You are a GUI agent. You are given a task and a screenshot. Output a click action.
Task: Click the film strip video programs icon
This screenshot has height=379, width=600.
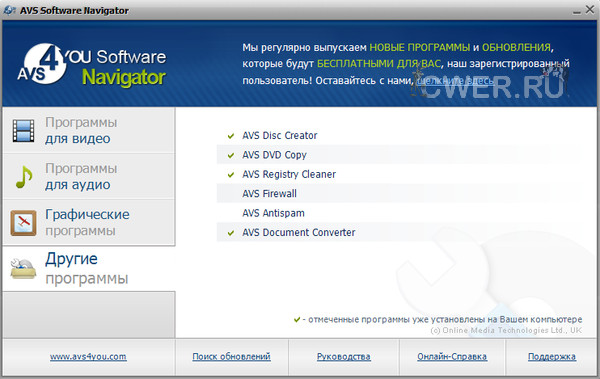(x=23, y=131)
